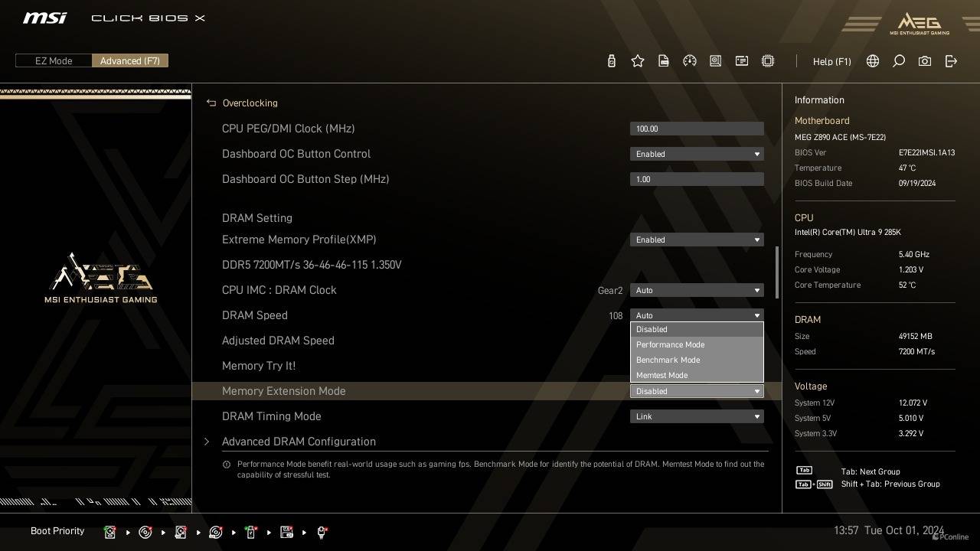Open the language globe icon
The height and width of the screenshot is (551, 980).
pos(872,61)
